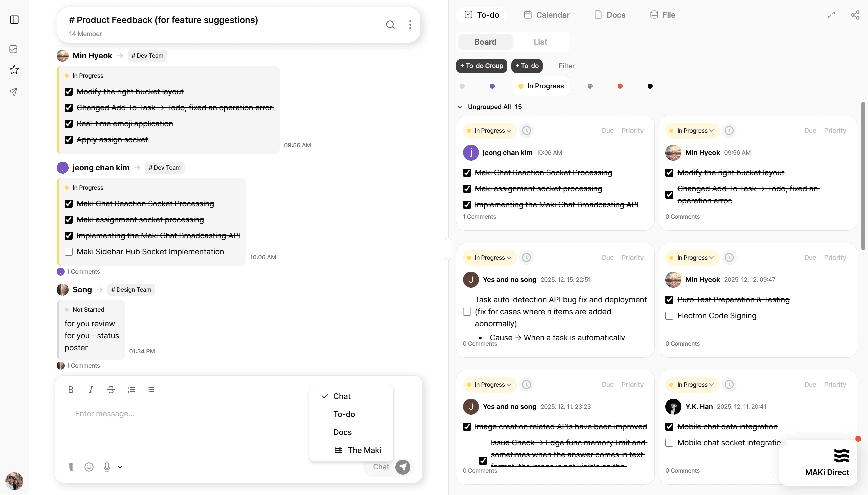Select To-do from message type menu
The image size is (868, 495).
pyautogui.click(x=344, y=414)
